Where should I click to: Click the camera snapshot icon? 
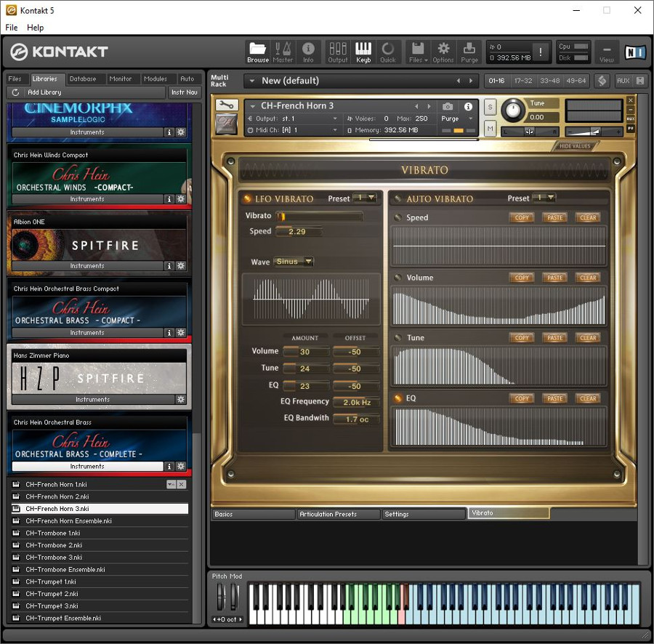pyautogui.click(x=448, y=106)
